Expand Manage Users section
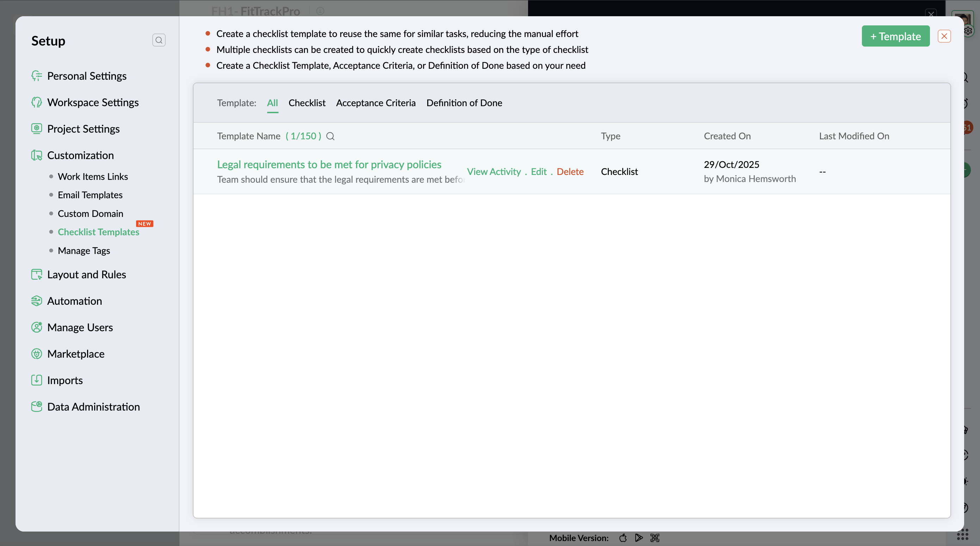The image size is (980, 546). pyautogui.click(x=80, y=327)
